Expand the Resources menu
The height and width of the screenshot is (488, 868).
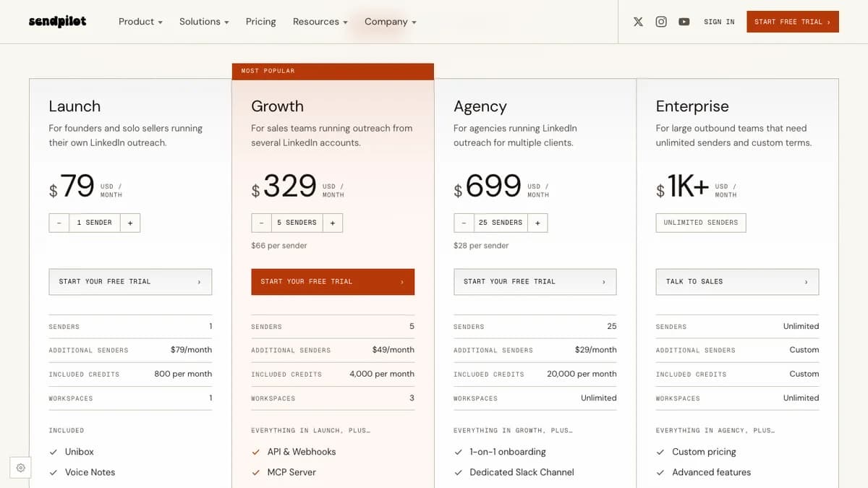320,22
